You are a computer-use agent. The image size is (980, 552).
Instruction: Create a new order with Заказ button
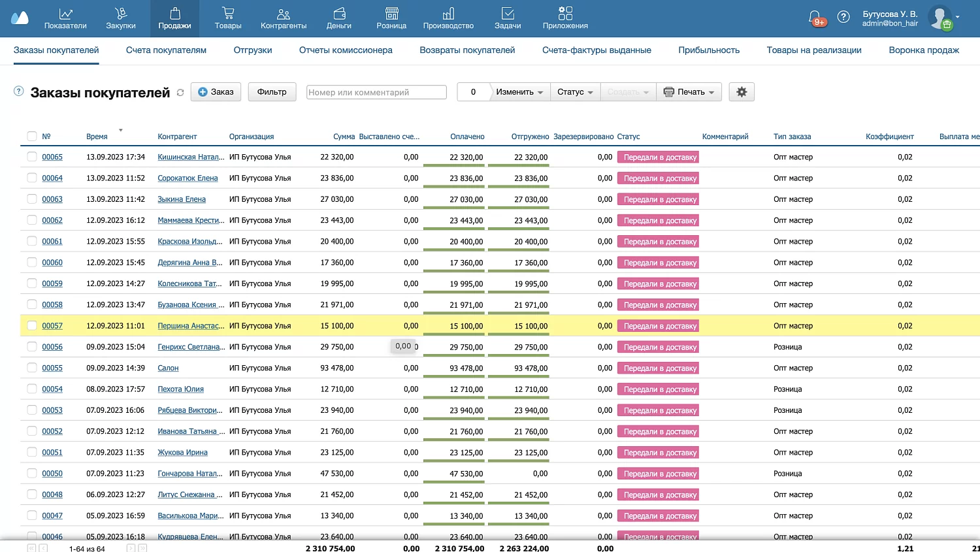(216, 92)
